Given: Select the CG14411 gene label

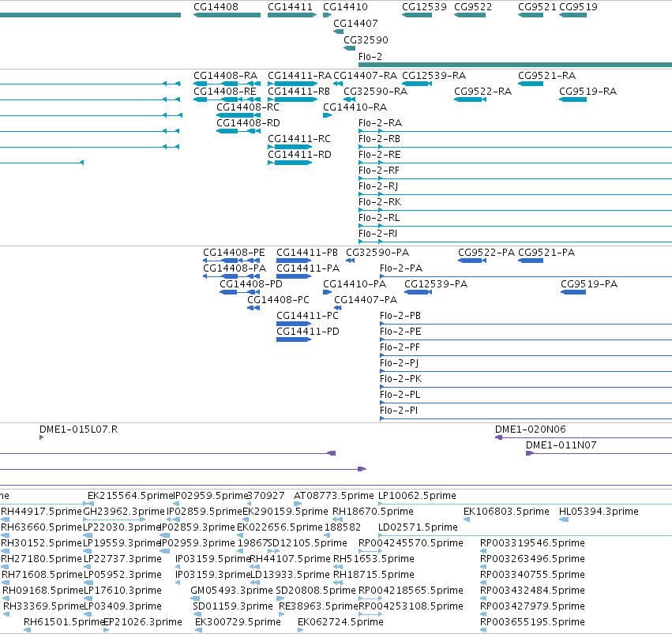Looking at the screenshot, I should coord(290,7).
